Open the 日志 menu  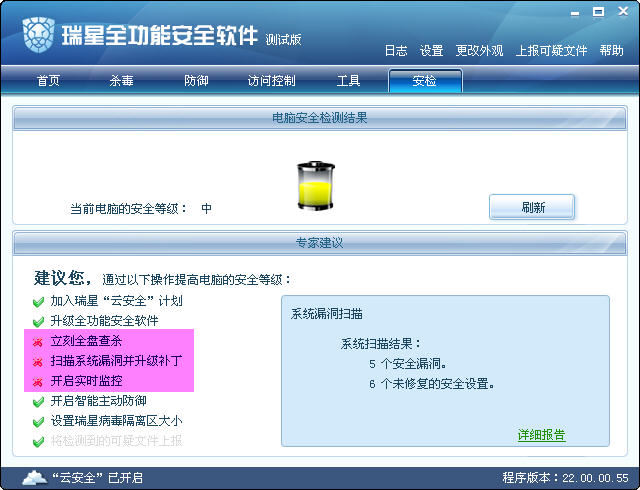(396, 51)
